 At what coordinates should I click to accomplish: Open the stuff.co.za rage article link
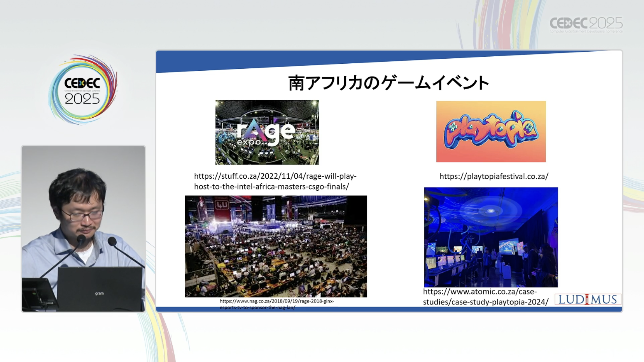(275, 181)
